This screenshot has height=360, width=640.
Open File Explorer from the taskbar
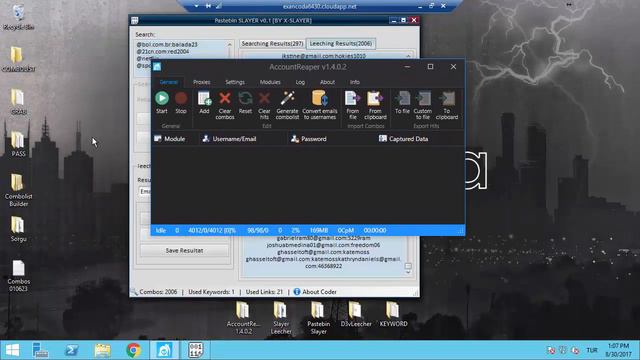102,350
